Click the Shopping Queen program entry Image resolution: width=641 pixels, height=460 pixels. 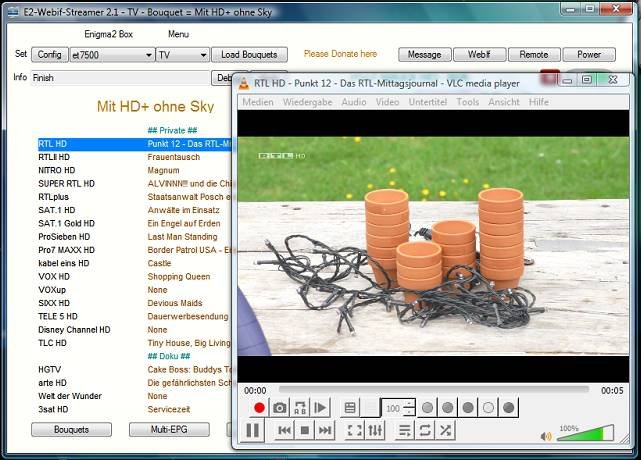(x=179, y=276)
